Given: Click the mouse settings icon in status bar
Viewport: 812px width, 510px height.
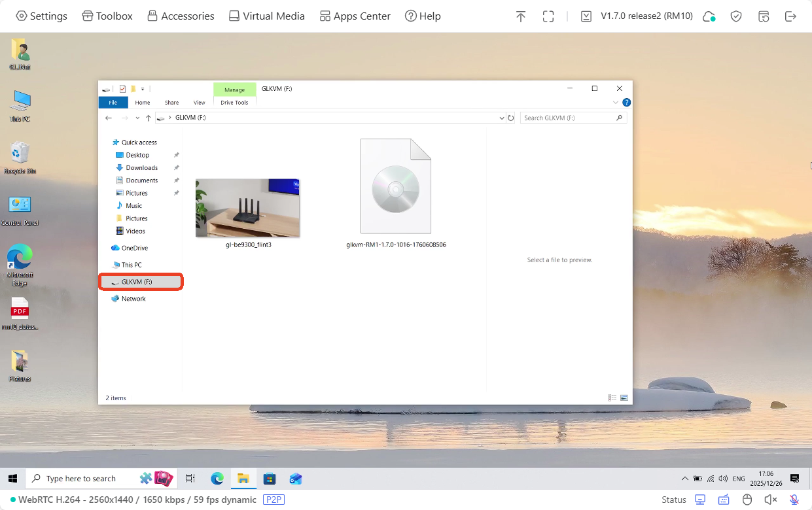Looking at the screenshot, I should [747, 499].
